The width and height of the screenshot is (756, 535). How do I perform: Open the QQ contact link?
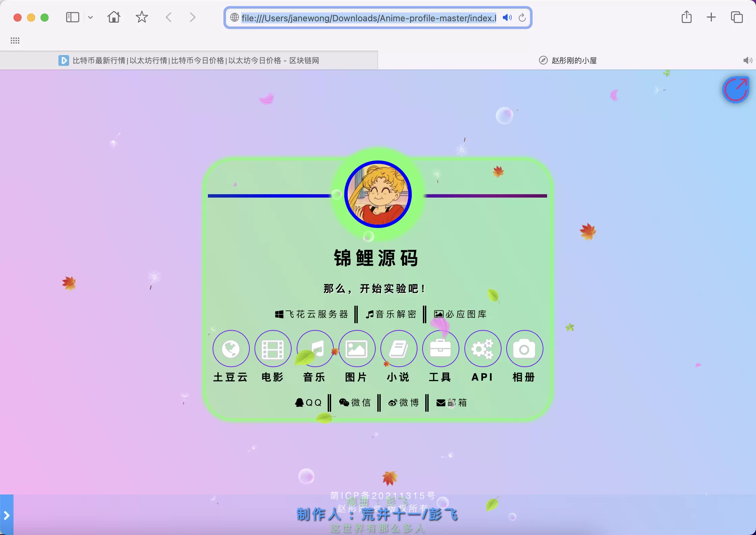coord(308,403)
